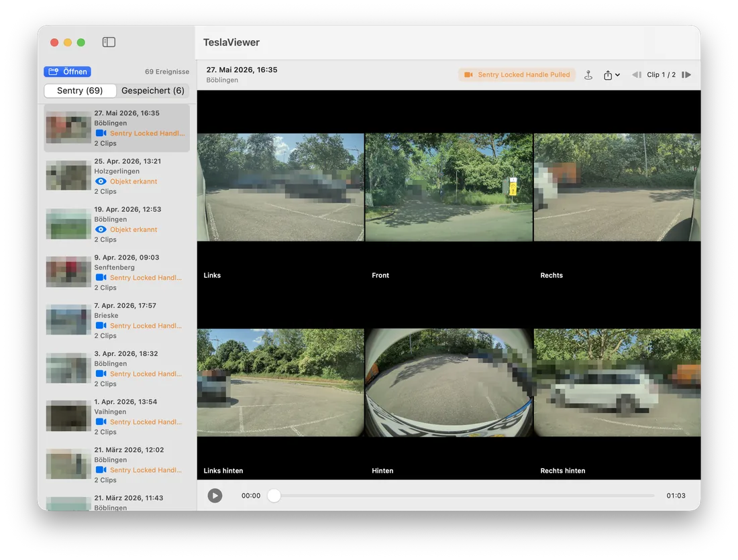Toggle the sidebar panel icon

coord(109,42)
